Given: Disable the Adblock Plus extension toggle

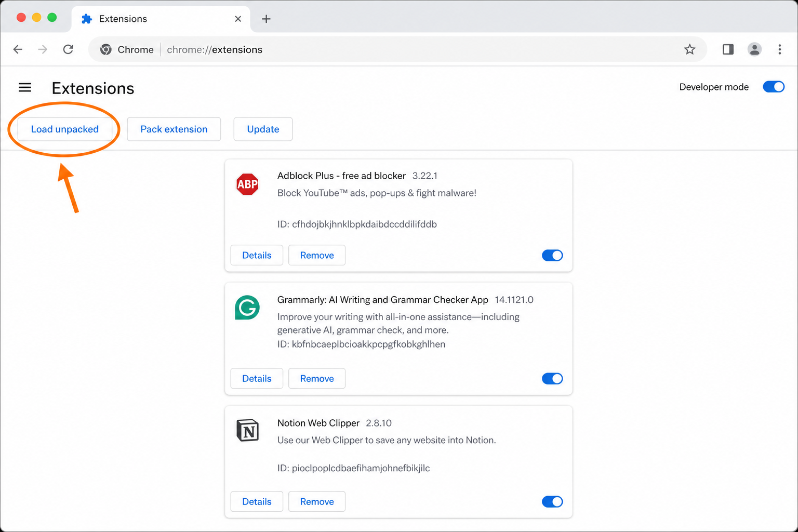Looking at the screenshot, I should [552, 255].
